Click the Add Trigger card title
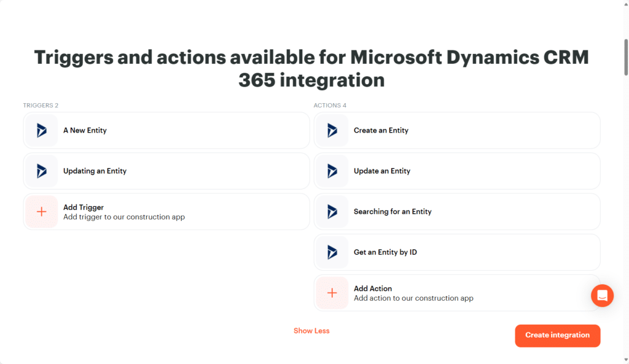 coord(84,207)
